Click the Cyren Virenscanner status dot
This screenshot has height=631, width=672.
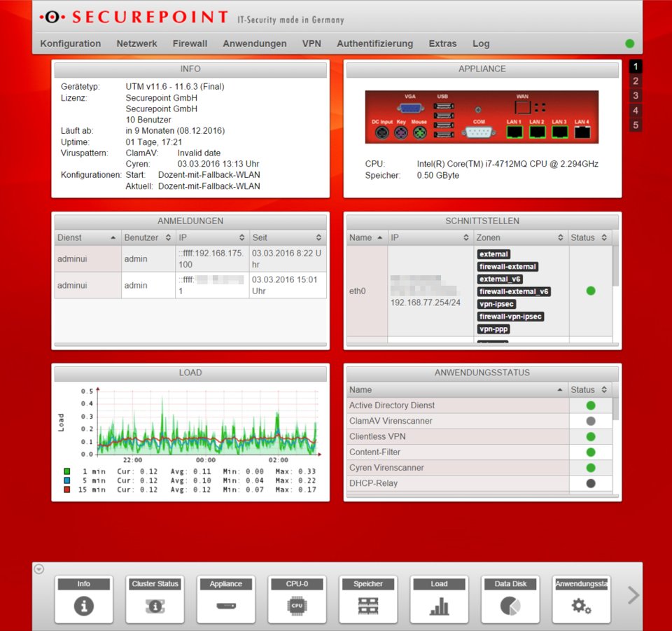tap(591, 468)
